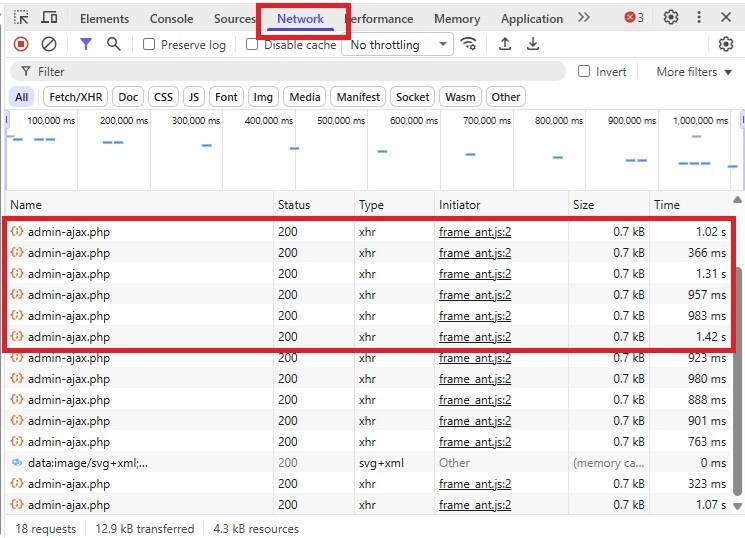Viewport: 745px width, 538px height.
Task: Switch to the Sources tab
Action: [x=235, y=19]
